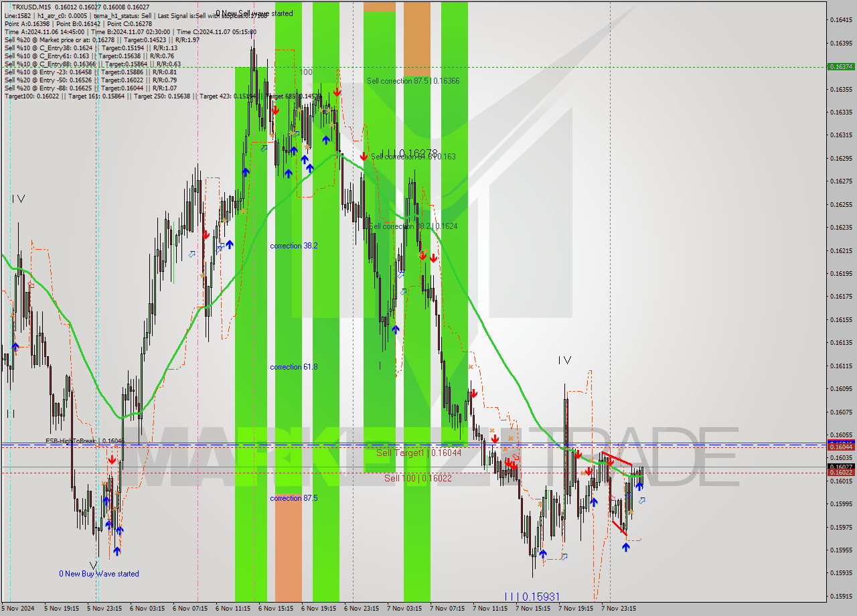Viewport: 857px width, 616px height.
Task: Click the 7 Nov 23:15 time label
Action: [618, 609]
